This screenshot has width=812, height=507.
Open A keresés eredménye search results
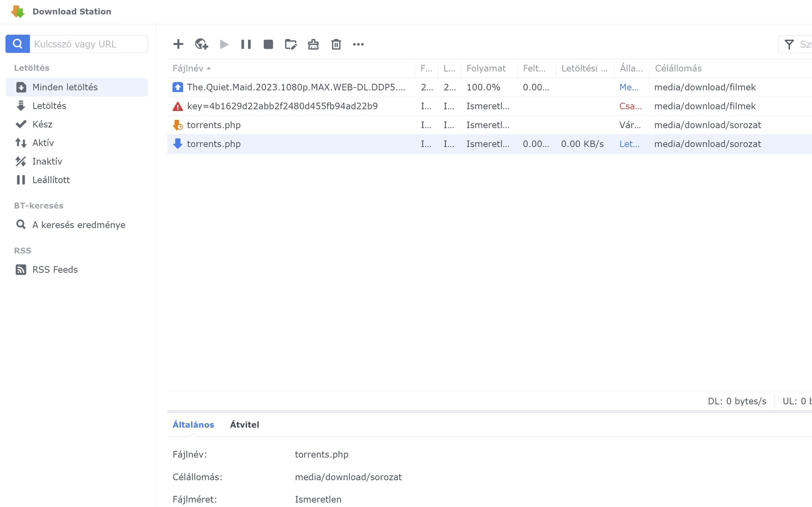click(77, 225)
